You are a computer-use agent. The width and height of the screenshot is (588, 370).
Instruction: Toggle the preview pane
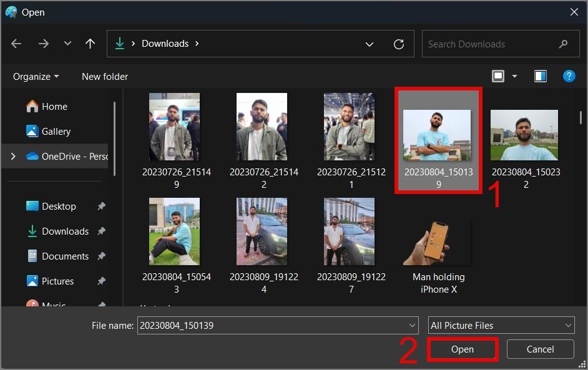coord(541,76)
